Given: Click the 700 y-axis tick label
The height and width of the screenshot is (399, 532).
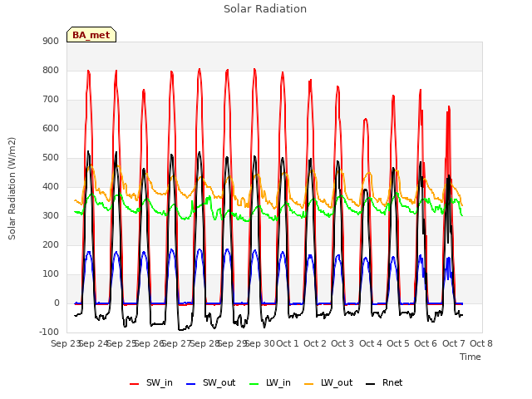Looking at the screenshot, I should [x=51, y=100].
